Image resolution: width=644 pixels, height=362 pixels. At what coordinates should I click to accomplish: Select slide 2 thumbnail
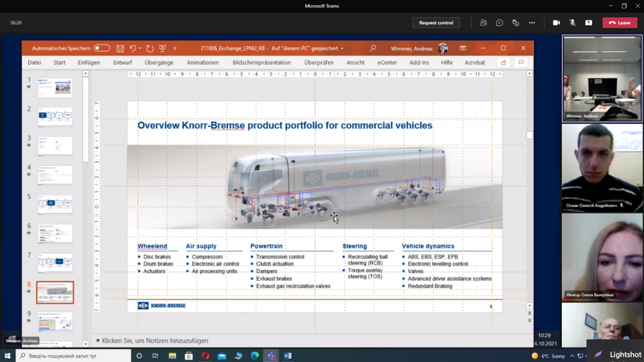click(55, 117)
